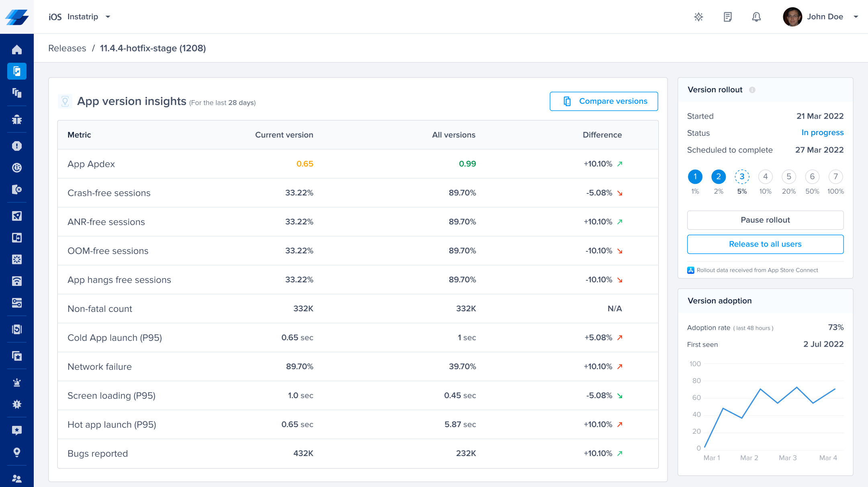868x487 pixels.
Task: Go to Releases breadcrumb
Action: [67, 48]
